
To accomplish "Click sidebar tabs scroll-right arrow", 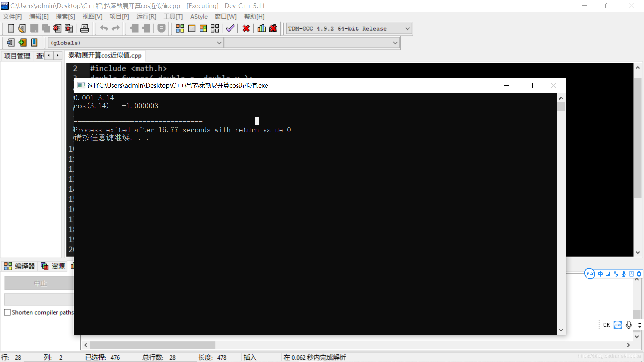I will (x=57, y=55).
